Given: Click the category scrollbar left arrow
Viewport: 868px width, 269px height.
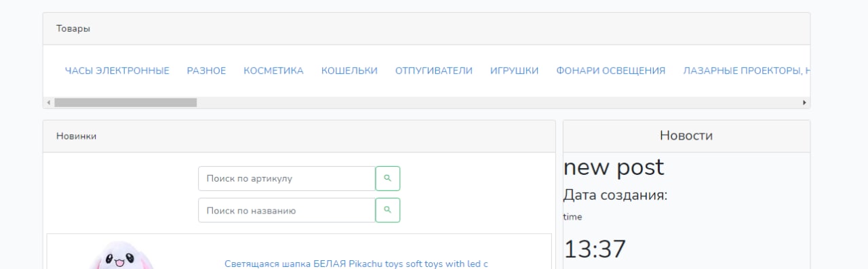Looking at the screenshot, I should 48,102.
